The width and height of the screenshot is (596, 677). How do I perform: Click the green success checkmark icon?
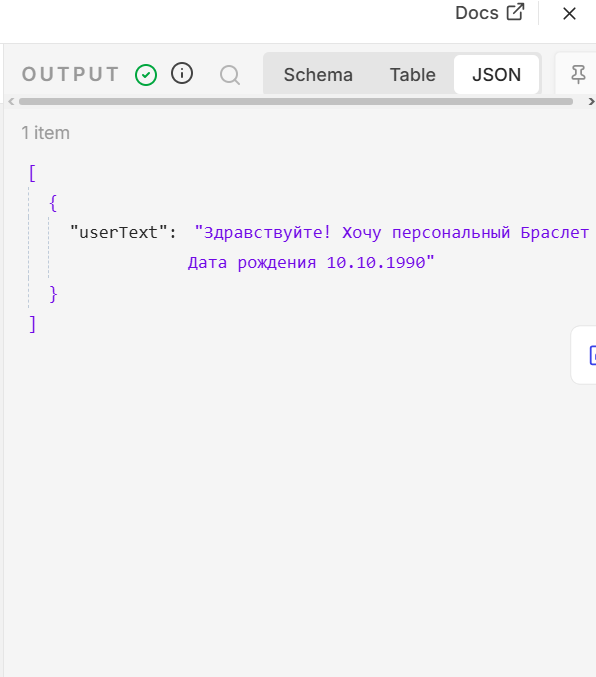[x=146, y=75]
